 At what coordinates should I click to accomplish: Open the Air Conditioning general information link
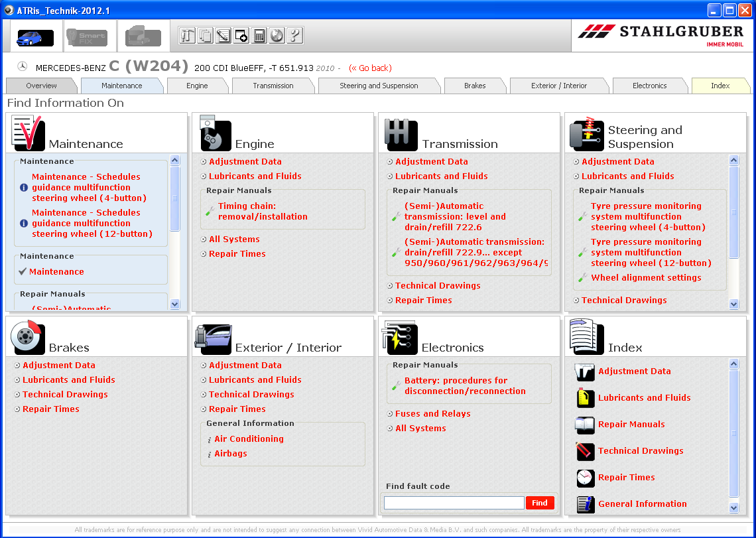pyautogui.click(x=249, y=438)
